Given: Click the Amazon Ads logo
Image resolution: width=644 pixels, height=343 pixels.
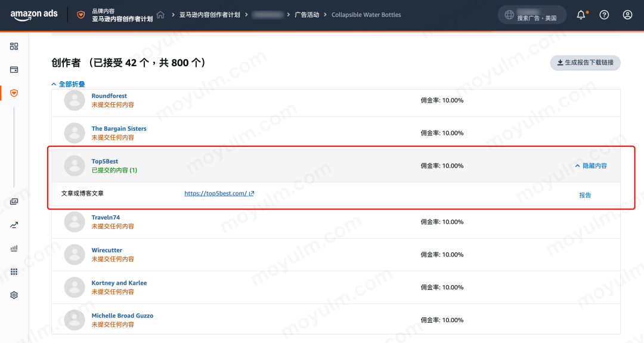Looking at the screenshot, I should (x=34, y=15).
